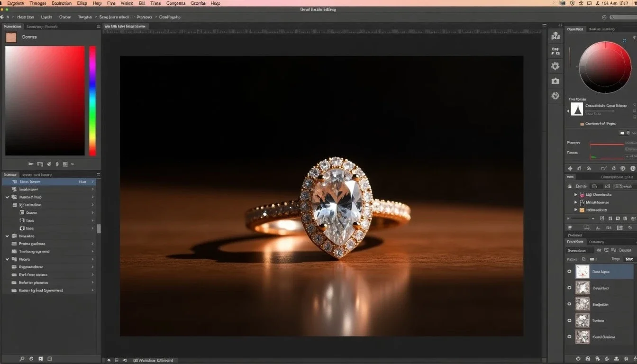The height and width of the screenshot is (364, 637).
Task: Click the first icon in the row below the red sliders
Action: point(571,168)
